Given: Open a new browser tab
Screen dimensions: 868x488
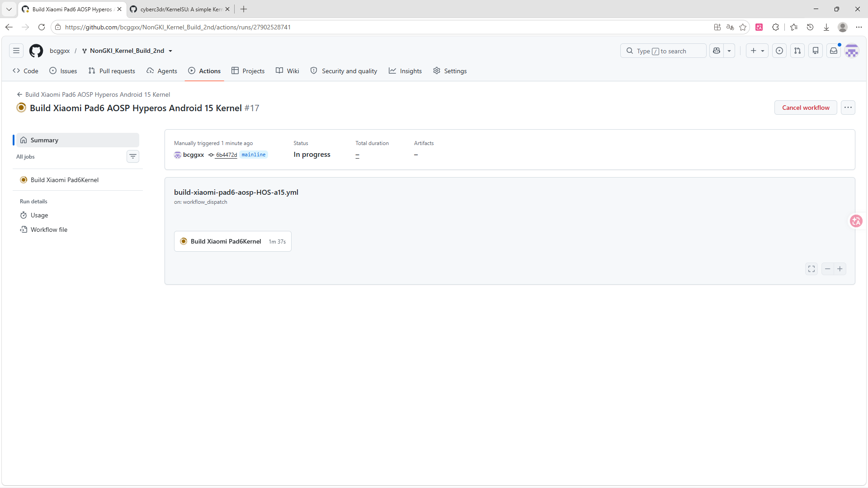Looking at the screenshot, I should 244,9.
